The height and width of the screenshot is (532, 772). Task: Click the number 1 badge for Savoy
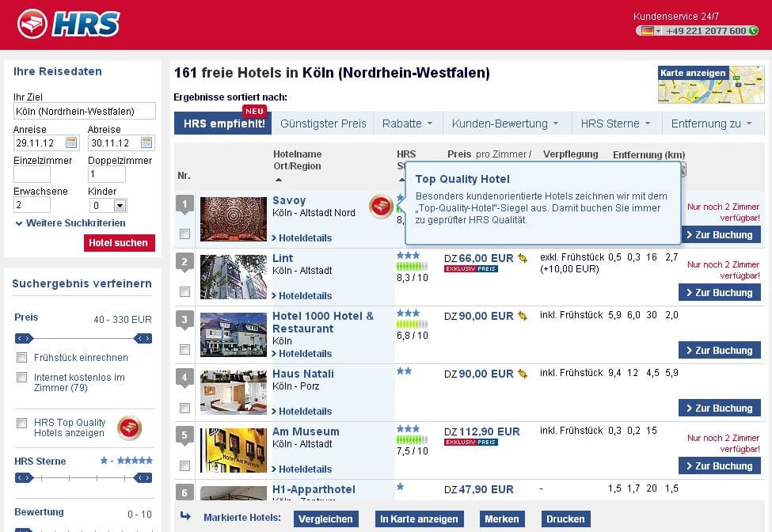click(x=184, y=204)
